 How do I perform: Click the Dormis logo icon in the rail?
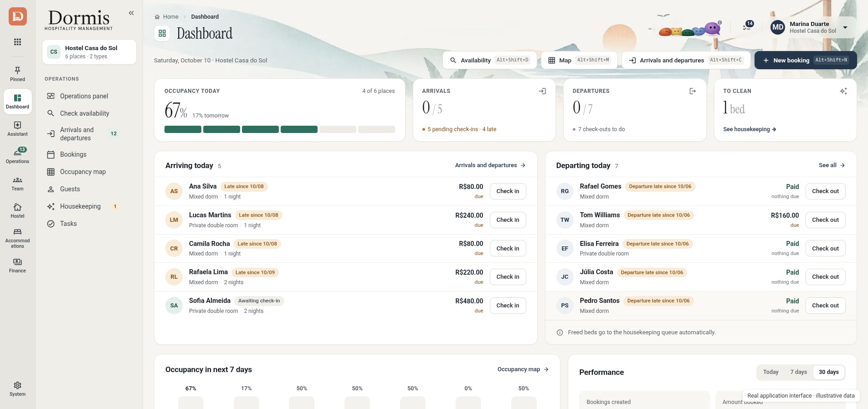coord(18,16)
